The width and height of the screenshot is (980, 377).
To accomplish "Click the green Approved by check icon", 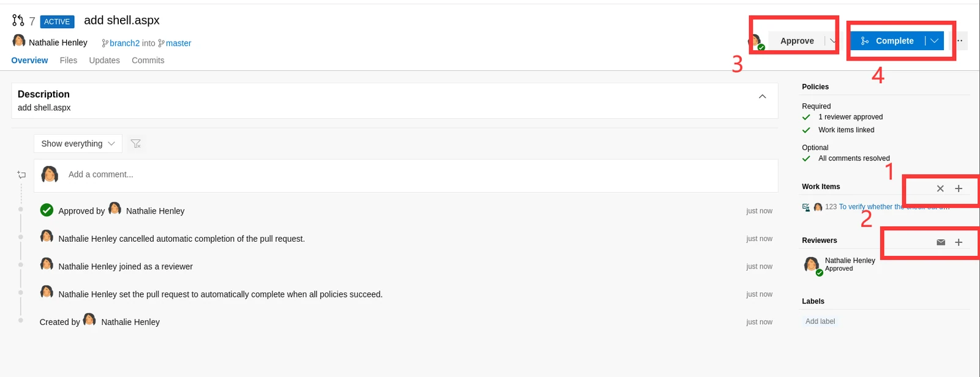I will tap(47, 211).
